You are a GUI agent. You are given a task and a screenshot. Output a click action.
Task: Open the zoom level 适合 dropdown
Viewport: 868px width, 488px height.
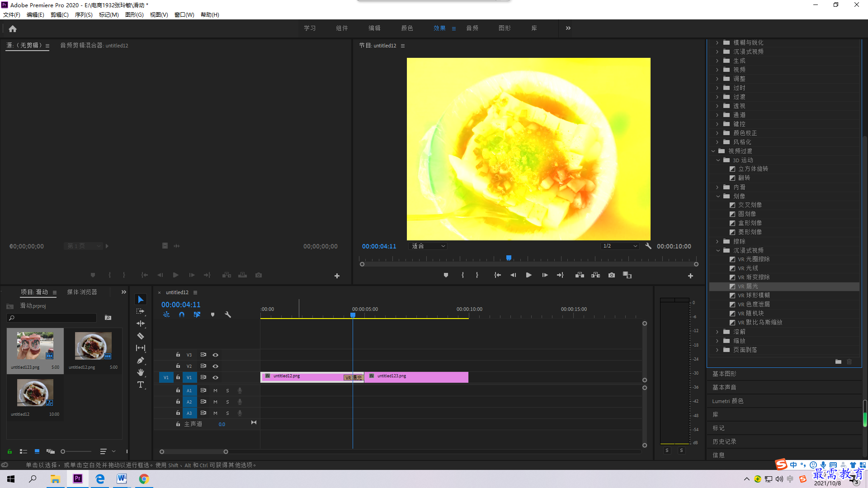428,246
